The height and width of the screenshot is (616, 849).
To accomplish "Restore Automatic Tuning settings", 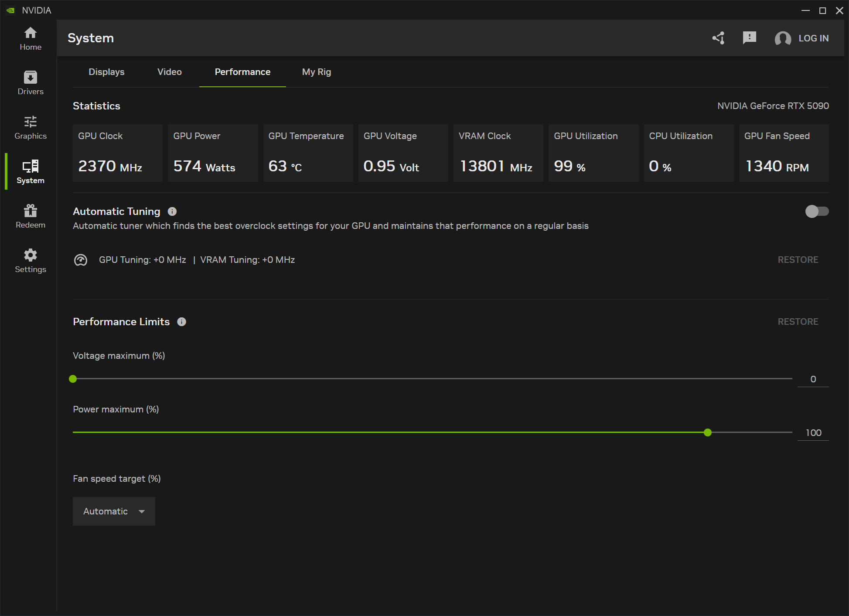I will coord(798,260).
